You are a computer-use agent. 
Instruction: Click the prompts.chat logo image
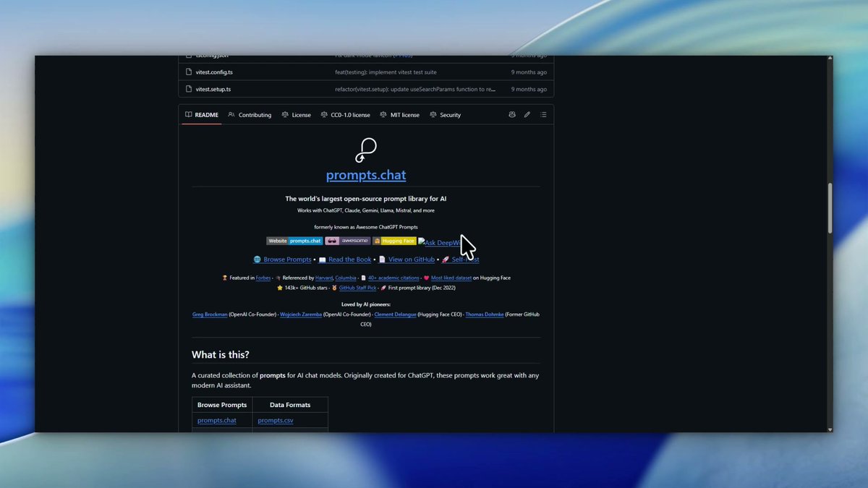point(366,150)
